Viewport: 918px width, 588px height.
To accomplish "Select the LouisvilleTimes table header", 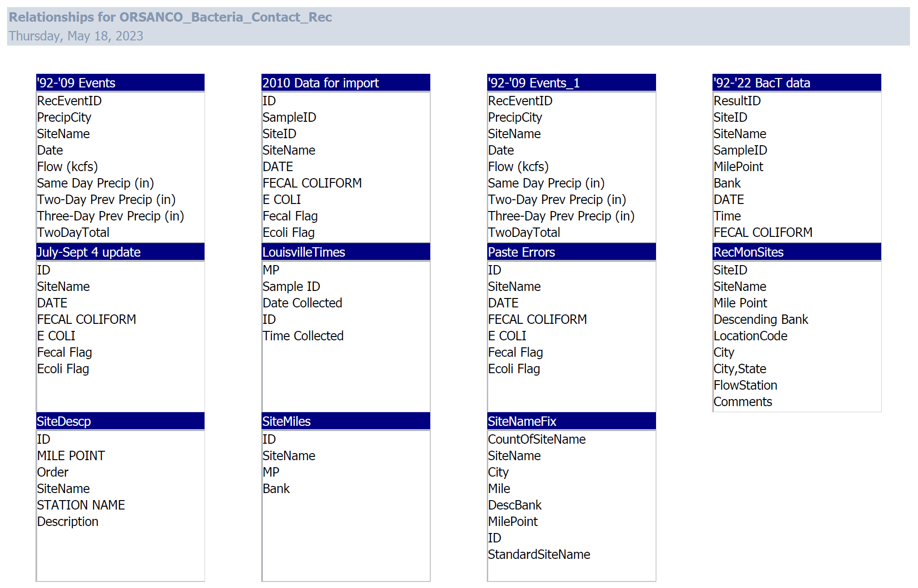I will pyautogui.click(x=346, y=252).
